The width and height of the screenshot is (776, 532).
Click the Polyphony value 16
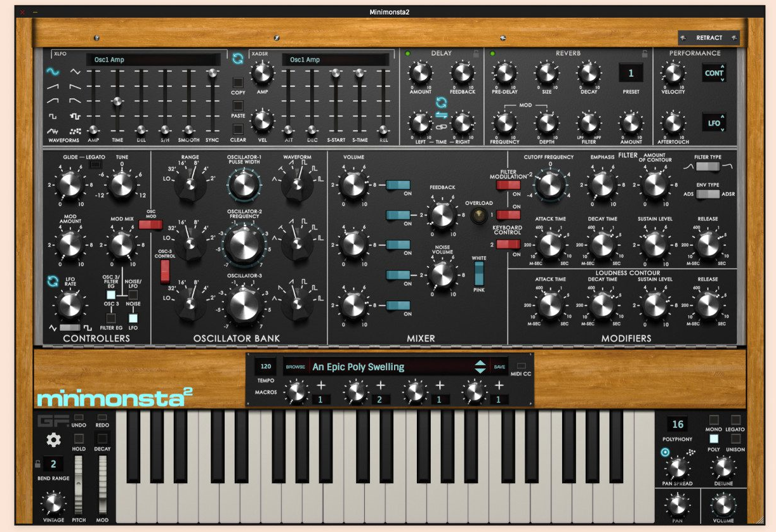pos(678,425)
